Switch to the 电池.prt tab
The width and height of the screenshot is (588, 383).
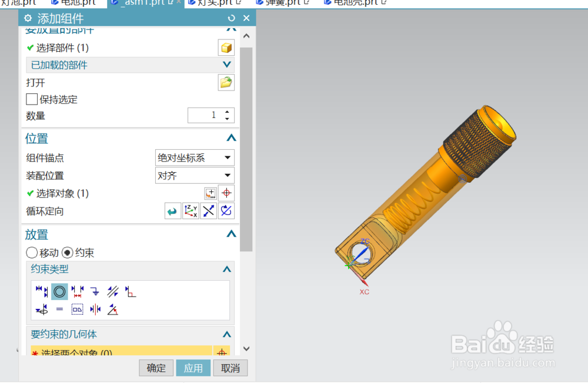[x=73, y=3]
